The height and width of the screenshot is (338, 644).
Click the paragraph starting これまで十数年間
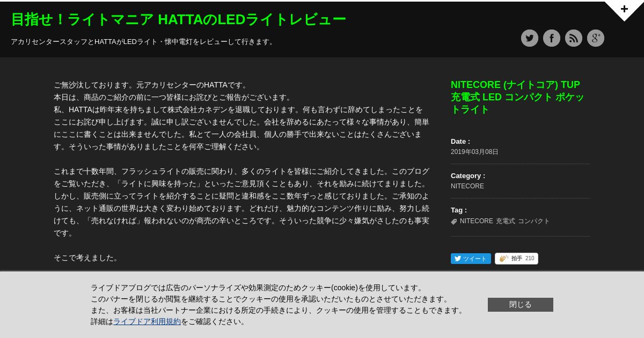coord(241,202)
